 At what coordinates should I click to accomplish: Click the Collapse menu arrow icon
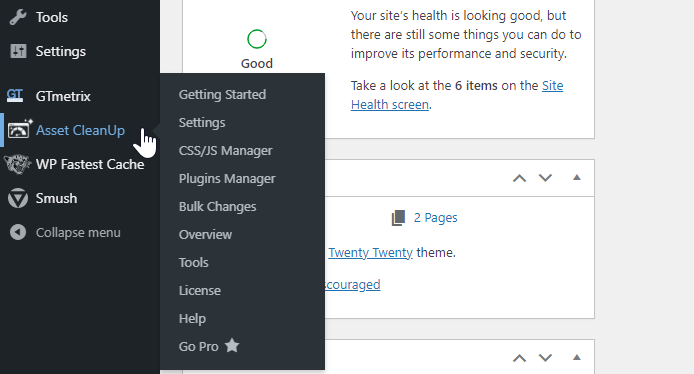18,232
